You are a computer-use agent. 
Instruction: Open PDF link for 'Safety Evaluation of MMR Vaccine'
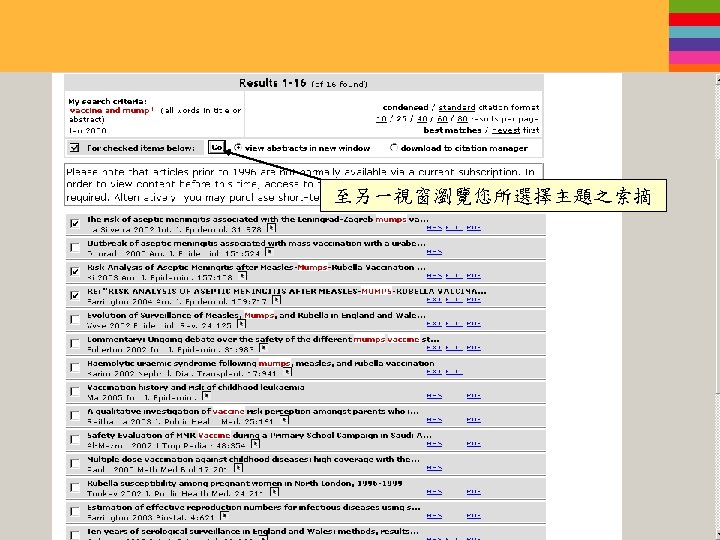click(473, 444)
